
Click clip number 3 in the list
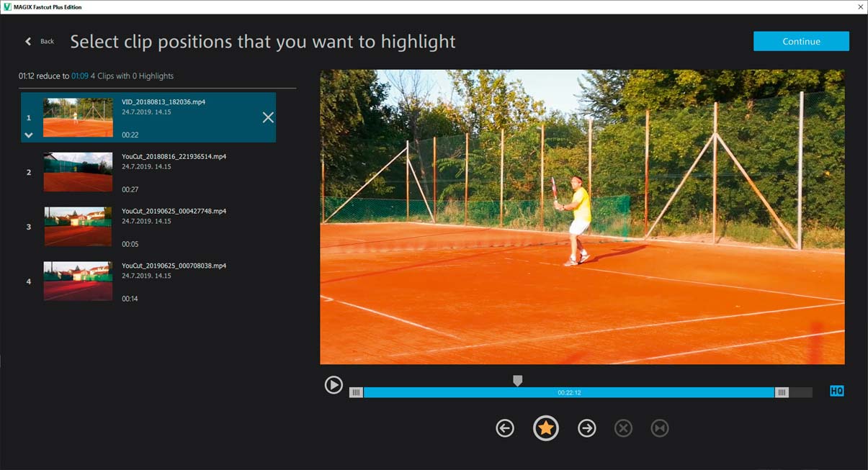[x=29, y=227]
